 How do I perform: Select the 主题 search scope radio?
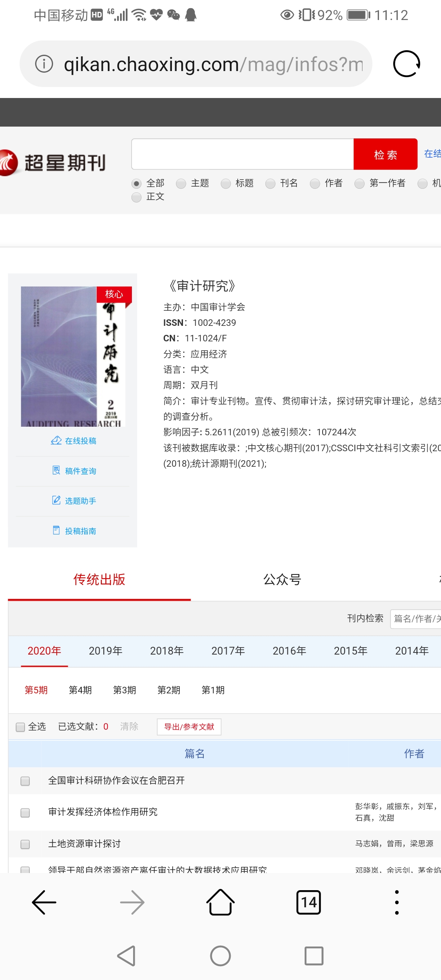[x=181, y=183]
